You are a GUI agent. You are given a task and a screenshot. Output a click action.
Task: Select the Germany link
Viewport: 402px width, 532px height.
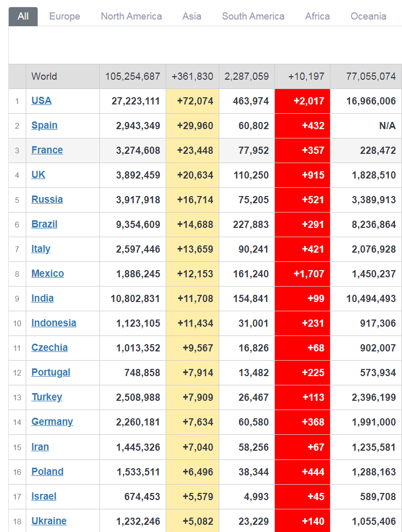52,422
